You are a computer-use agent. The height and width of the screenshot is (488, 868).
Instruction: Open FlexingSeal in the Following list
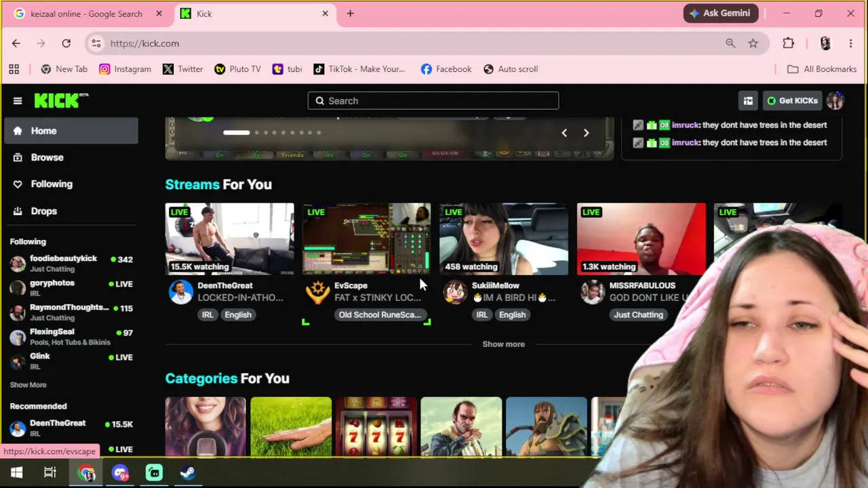(71, 336)
